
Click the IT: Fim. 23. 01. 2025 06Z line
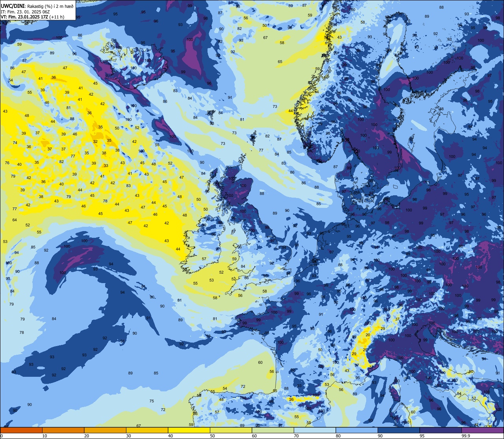click(25, 12)
